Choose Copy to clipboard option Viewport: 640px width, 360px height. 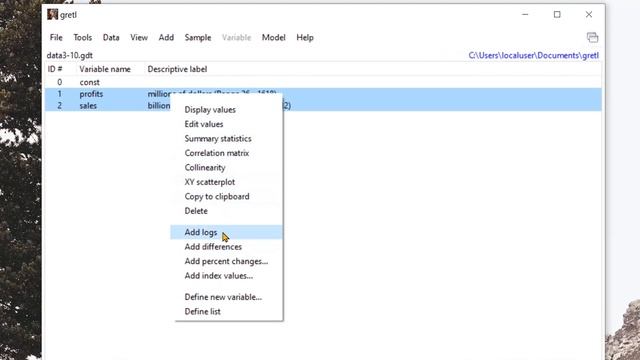[227, 196]
